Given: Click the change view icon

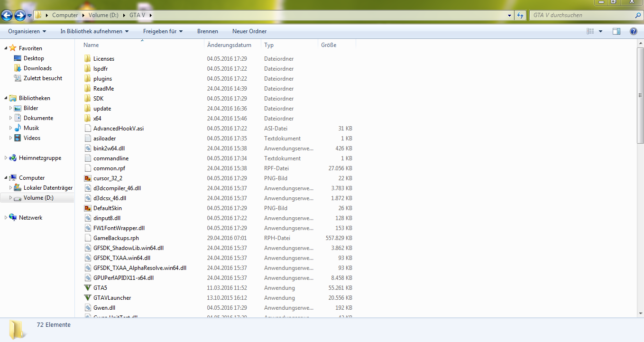Looking at the screenshot, I should tap(590, 31).
